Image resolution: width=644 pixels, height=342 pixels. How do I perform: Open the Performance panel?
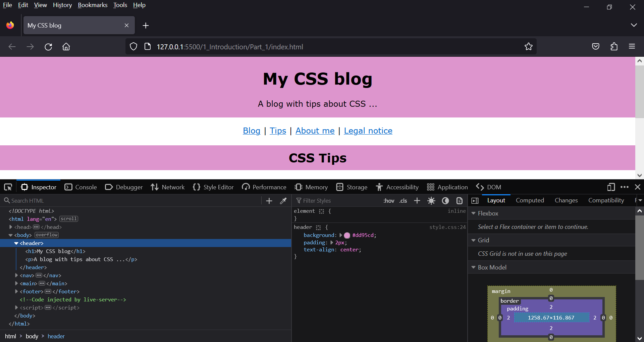264,187
